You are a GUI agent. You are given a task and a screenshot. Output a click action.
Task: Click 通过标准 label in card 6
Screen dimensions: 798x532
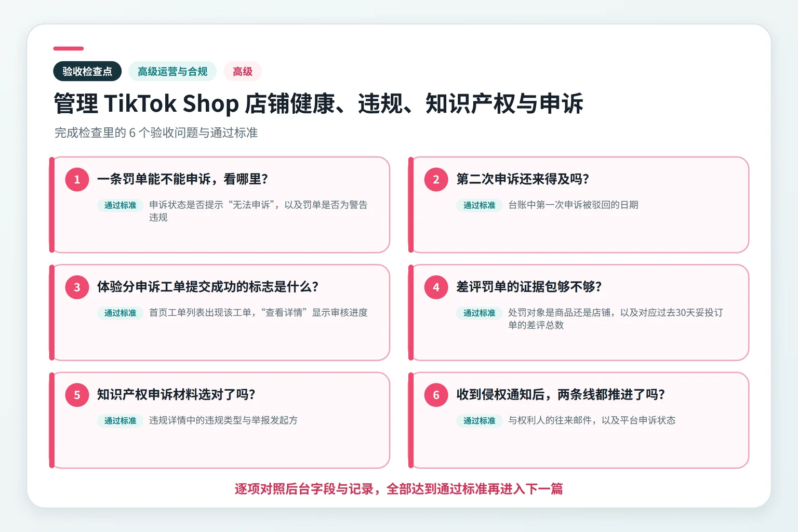[x=480, y=420]
